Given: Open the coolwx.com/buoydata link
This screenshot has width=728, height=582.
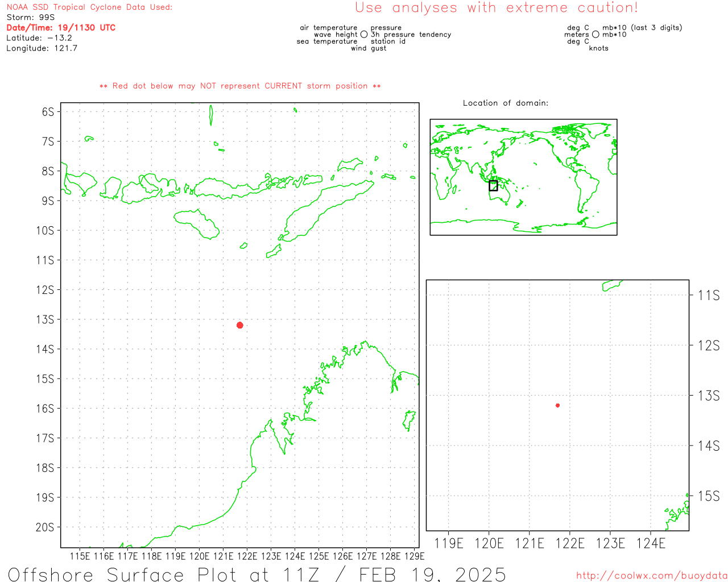Looking at the screenshot, I should click(652, 576).
